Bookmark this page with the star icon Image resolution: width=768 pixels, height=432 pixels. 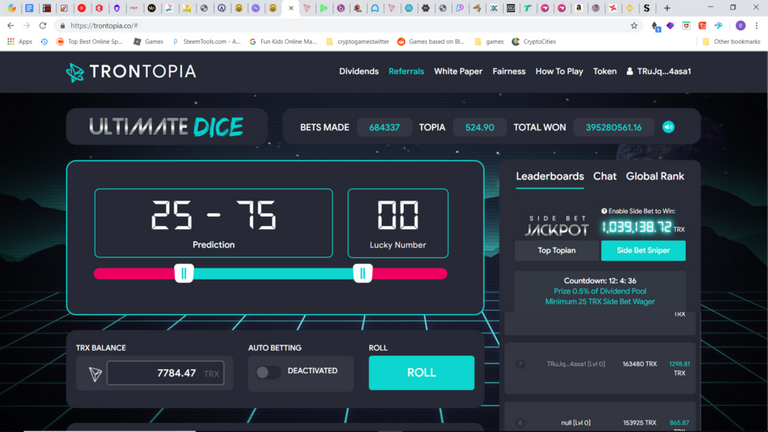[x=634, y=25]
